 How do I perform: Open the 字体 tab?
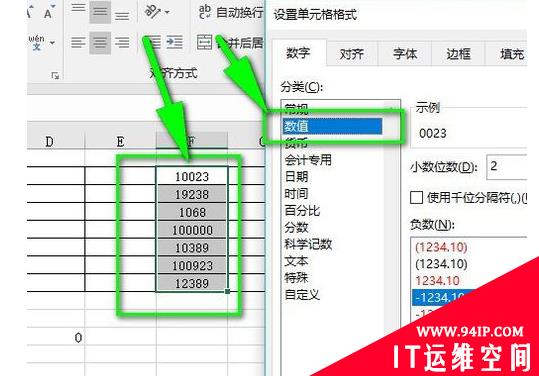coord(405,54)
